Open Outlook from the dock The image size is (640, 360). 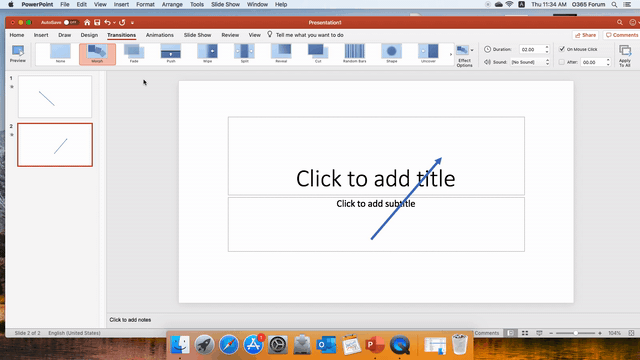(326, 345)
